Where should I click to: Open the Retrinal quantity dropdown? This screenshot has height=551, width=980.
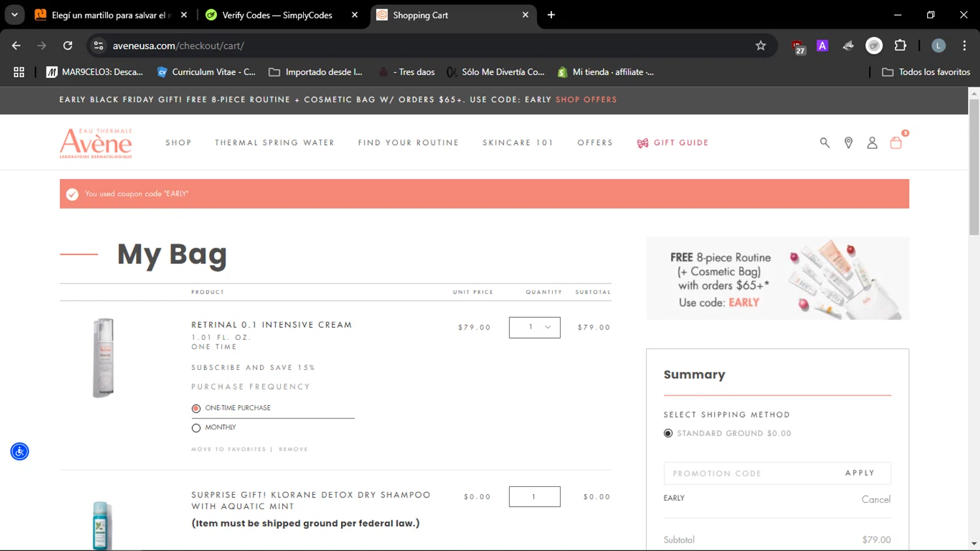(x=534, y=327)
